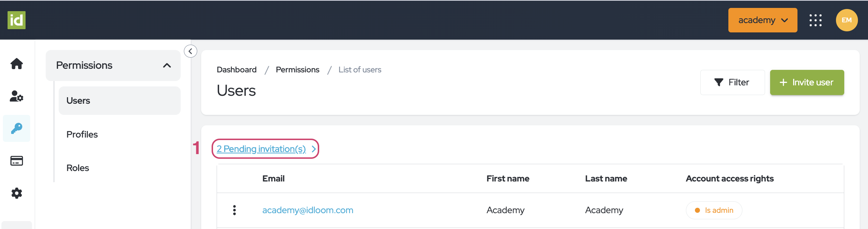The height and width of the screenshot is (229, 868).
Task: Open the three-dot menu for academy@idloom.com
Action: click(234, 210)
